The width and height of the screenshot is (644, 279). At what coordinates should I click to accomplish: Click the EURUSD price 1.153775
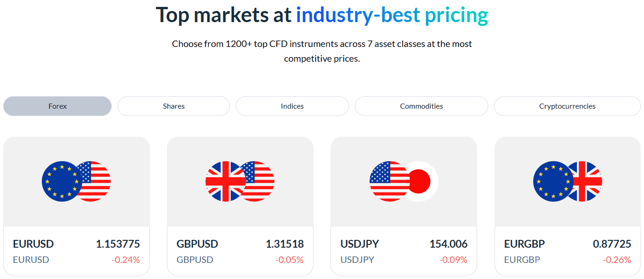tap(118, 244)
